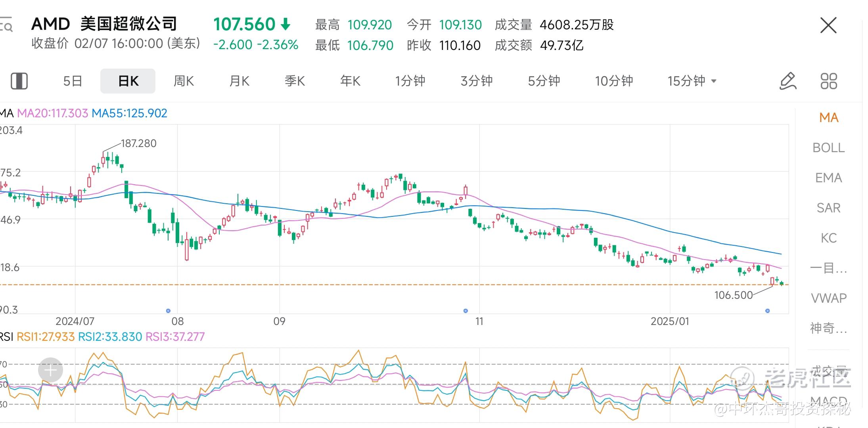Expand the 15分钟 dropdown arrow

point(714,81)
